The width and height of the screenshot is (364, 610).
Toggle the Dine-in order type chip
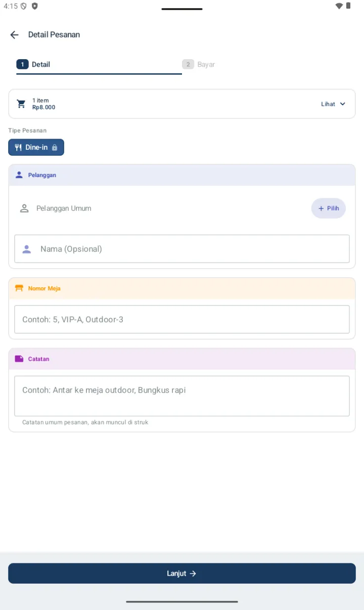click(x=36, y=147)
